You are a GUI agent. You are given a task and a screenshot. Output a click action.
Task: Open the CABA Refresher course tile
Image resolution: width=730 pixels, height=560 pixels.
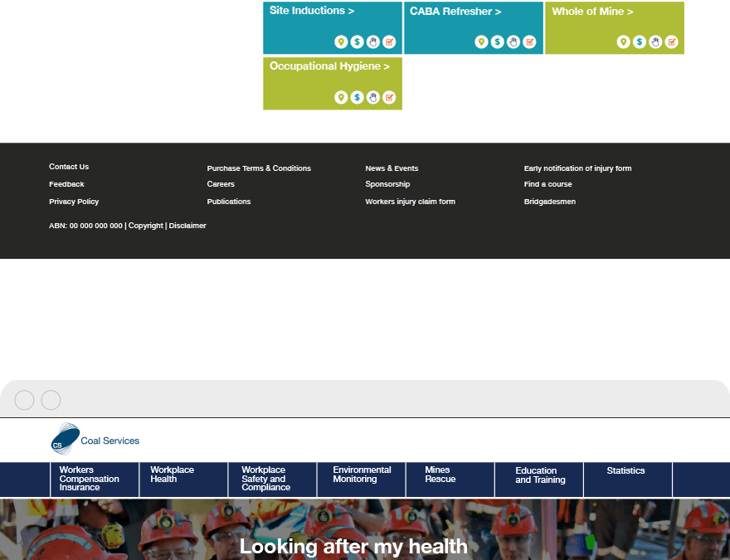tap(474, 28)
